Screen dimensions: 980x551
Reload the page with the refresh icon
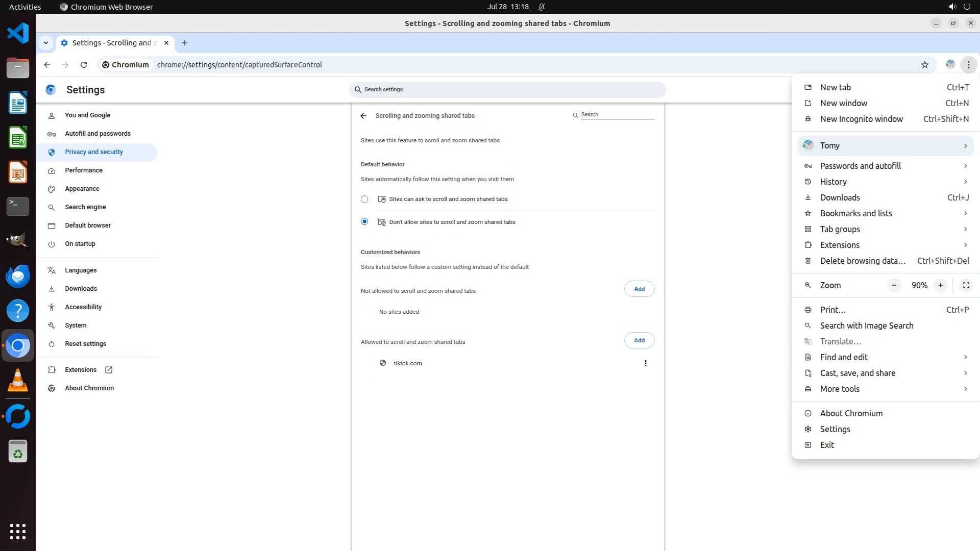(84, 65)
